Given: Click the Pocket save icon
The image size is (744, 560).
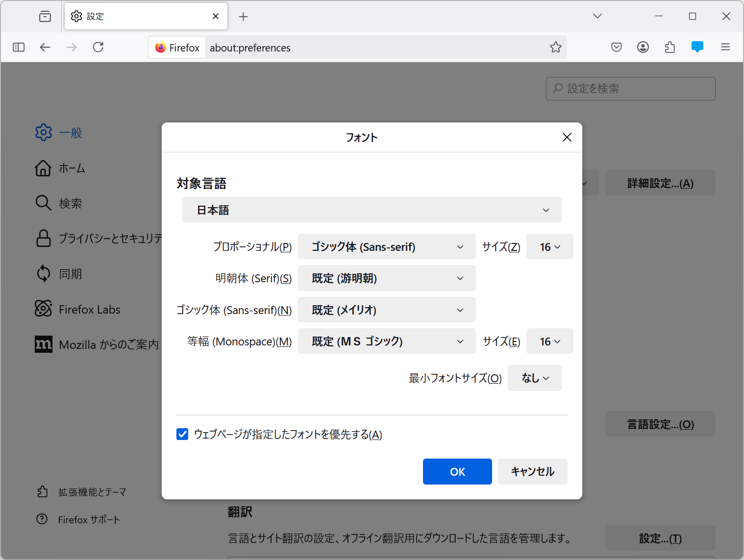Looking at the screenshot, I should pyautogui.click(x=616, y=47).
